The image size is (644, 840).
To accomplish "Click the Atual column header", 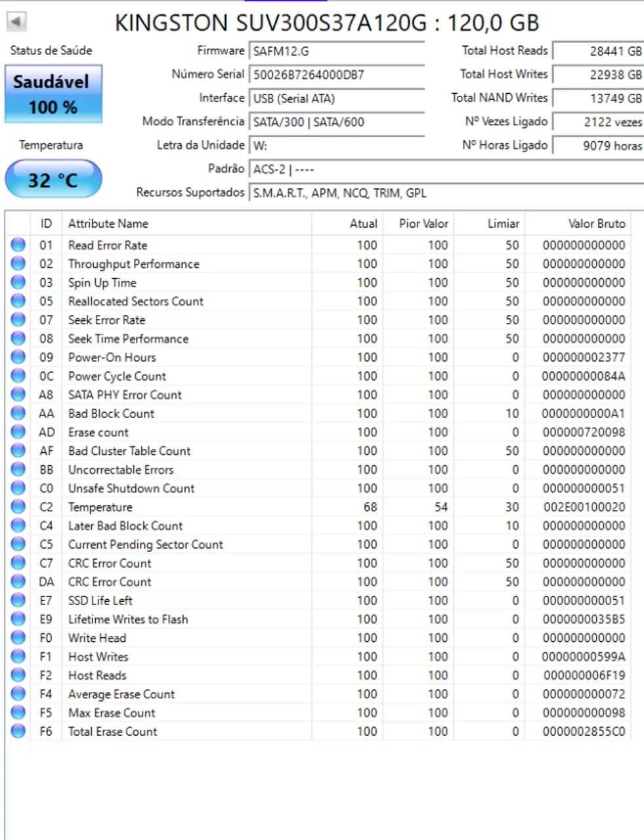I will coord(347,224).
